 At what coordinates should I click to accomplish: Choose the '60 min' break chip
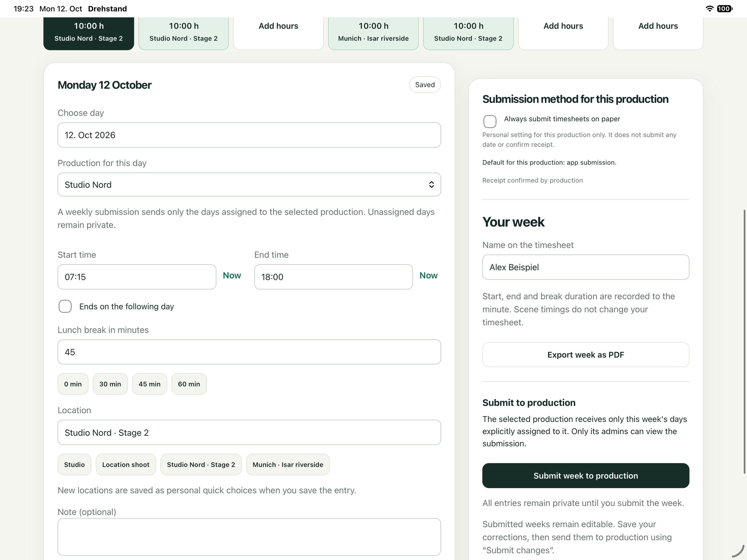click(189, 384)
